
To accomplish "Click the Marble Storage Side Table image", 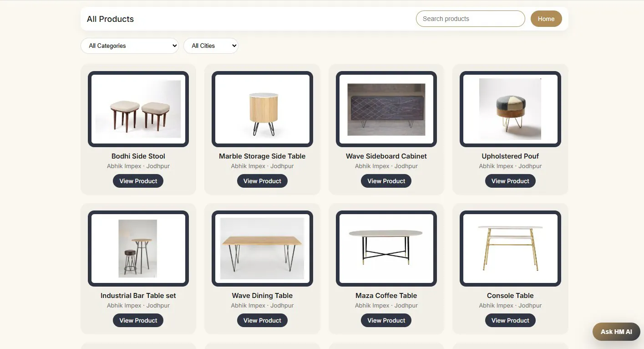I will point(262,109).
